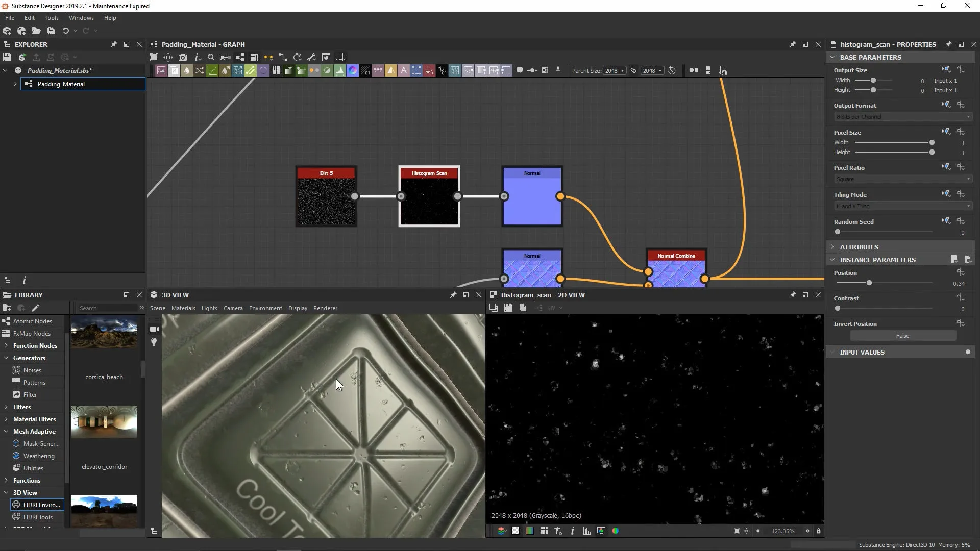Click the library Search field

click(x=108, y=308)
